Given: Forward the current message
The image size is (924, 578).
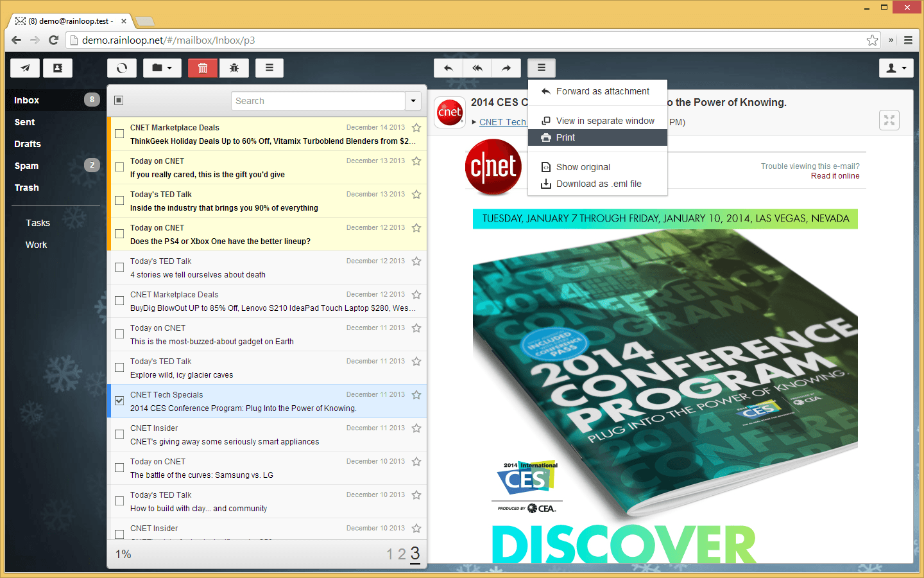Looking at the screenshot, I should (x=506, y=67).
